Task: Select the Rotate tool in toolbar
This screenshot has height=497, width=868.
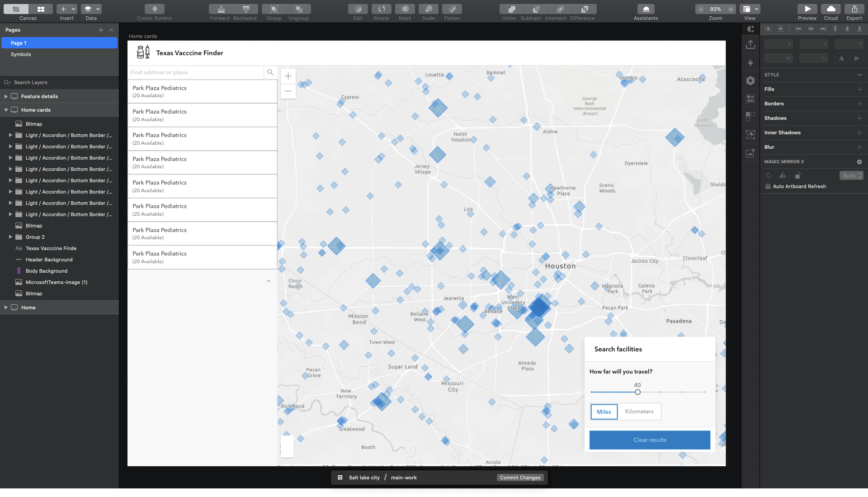Action: pyautogui.click(x=381, y=9)
